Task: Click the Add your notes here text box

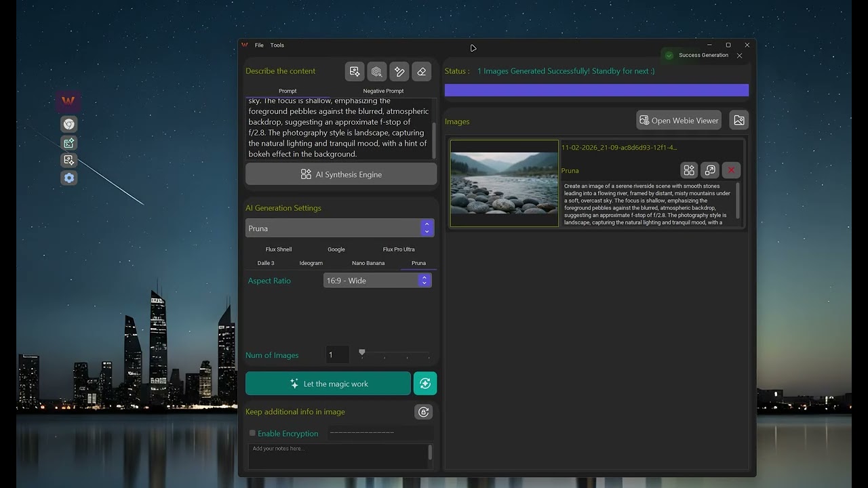Action: [x=337, y=455]
